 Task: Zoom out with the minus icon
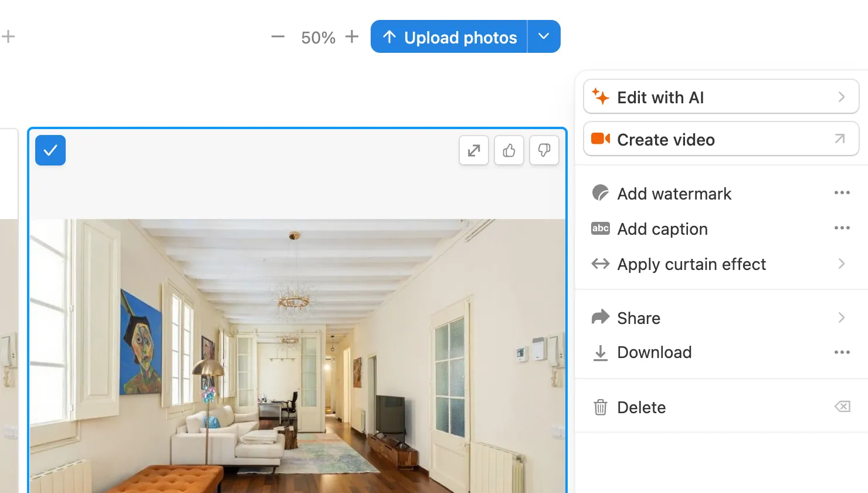pos(278,37)
